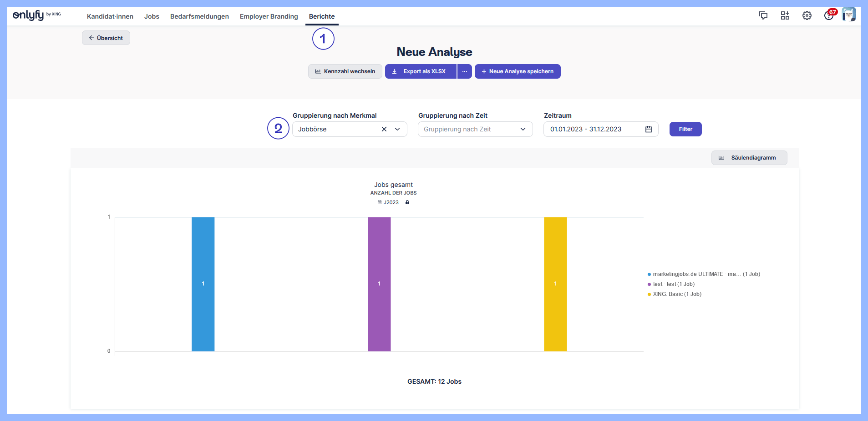868x421 pixels.
Task: Expand Gruppierung nach Merkmal dropdown
Action: (397, 129)
